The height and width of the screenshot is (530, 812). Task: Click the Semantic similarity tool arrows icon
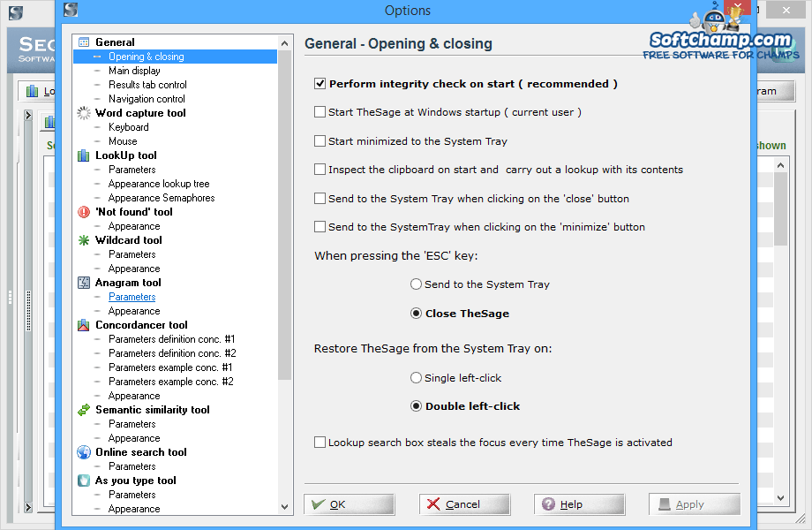coord(83,410)
